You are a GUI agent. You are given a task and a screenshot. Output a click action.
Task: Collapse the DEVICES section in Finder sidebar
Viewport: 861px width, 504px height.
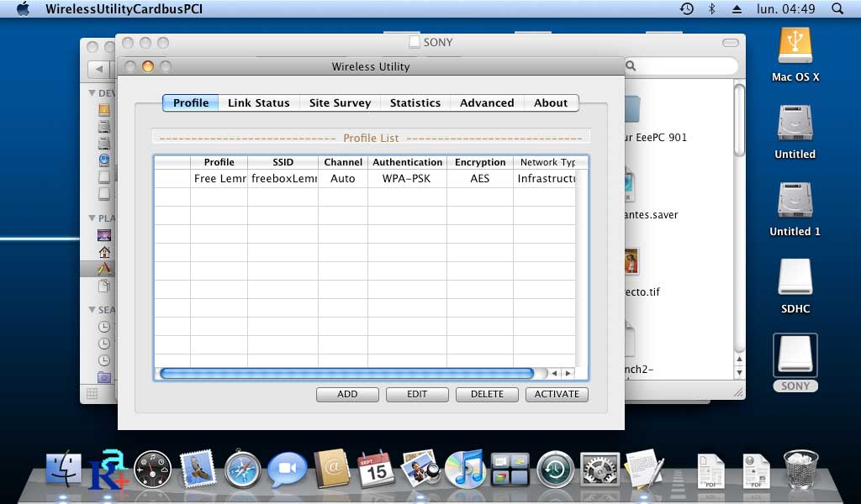click(x=92, y=93)
